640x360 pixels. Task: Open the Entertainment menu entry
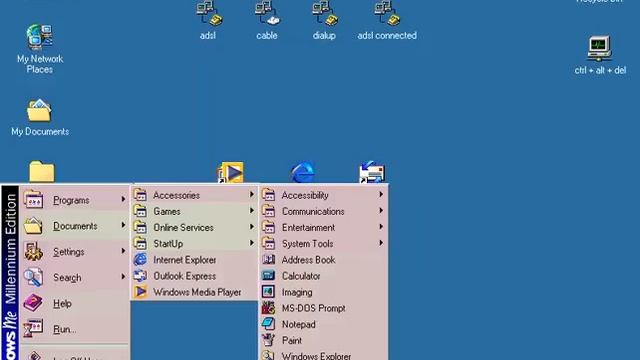[x=324, y=227]
